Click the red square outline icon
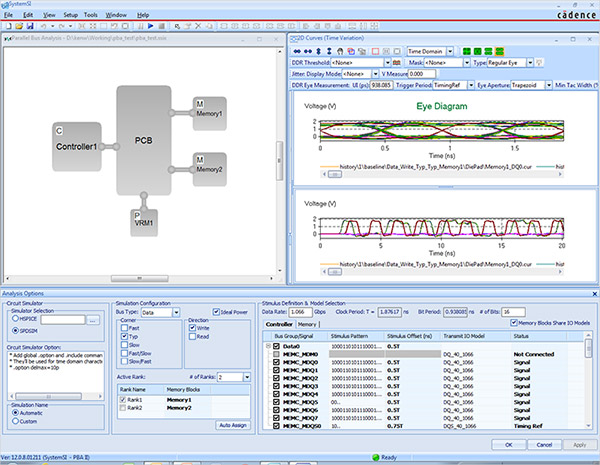 click(x=375, y=51)
